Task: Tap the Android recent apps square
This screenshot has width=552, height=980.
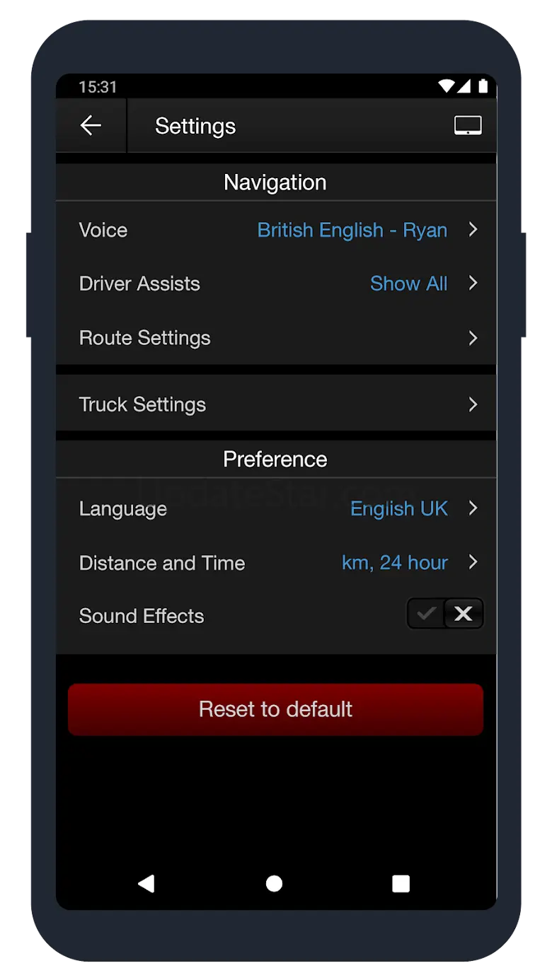Action: [401, 883]
